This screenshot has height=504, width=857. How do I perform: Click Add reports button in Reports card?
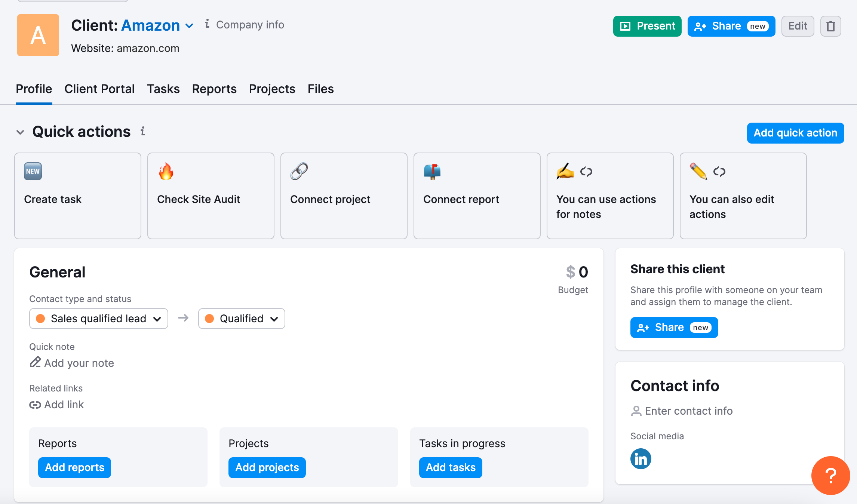(x=74, y=467)
